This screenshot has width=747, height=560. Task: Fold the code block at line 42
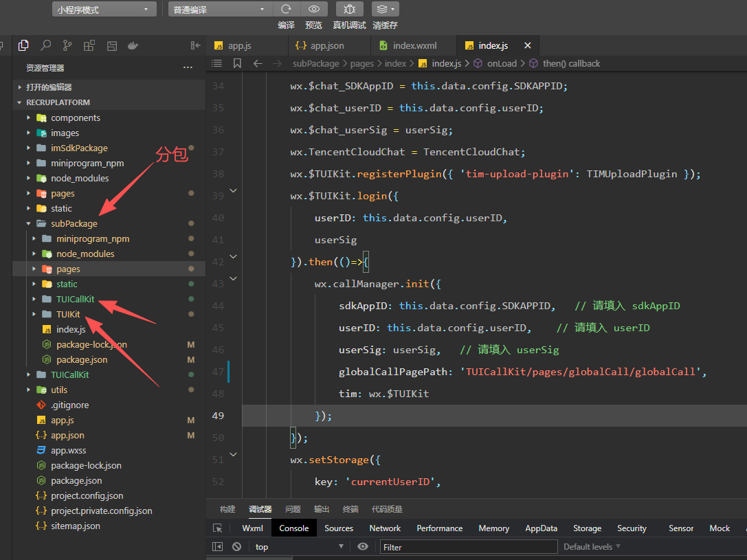pos(234,257)
